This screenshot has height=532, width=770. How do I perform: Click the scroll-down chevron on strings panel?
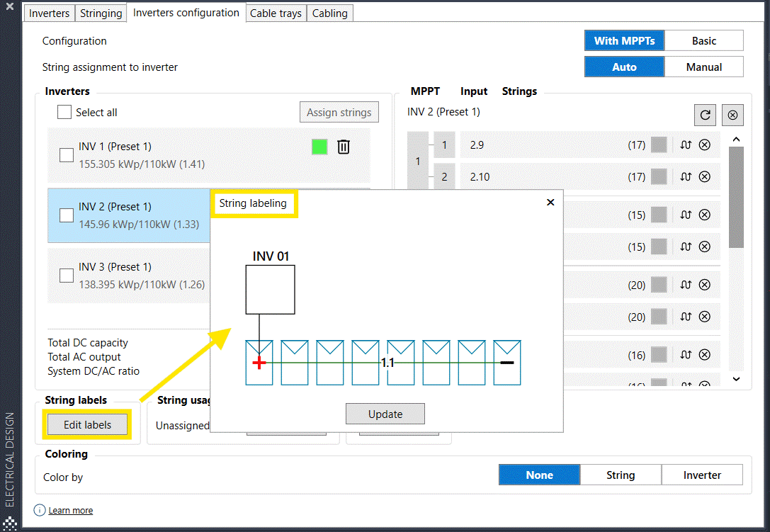point(736,379)
